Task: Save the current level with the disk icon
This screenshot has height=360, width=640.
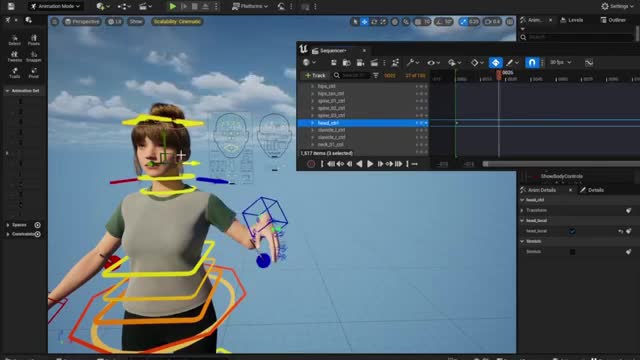Action: (x=11, y=6)
